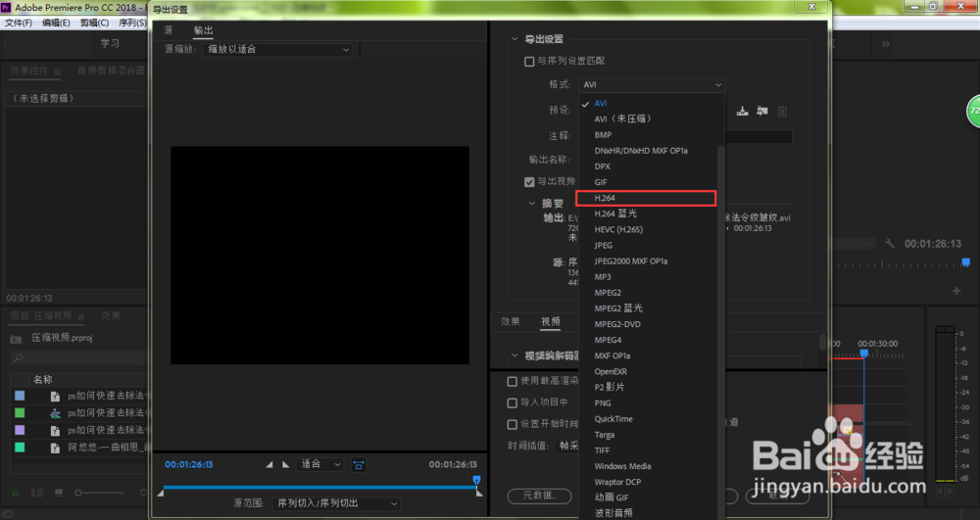Click the set in point triangle icon
Image resolution: width=980 pixels, height=520 pixels.
pyautogui.click(x=269, y=464)
